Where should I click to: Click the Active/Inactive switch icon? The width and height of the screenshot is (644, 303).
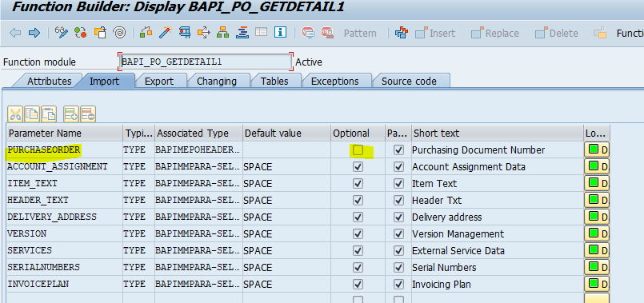point(81,33)
